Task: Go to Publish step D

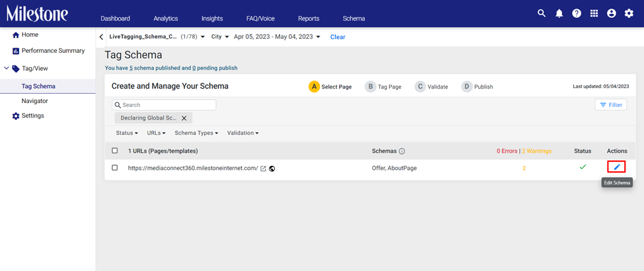Action: (477, 87)
